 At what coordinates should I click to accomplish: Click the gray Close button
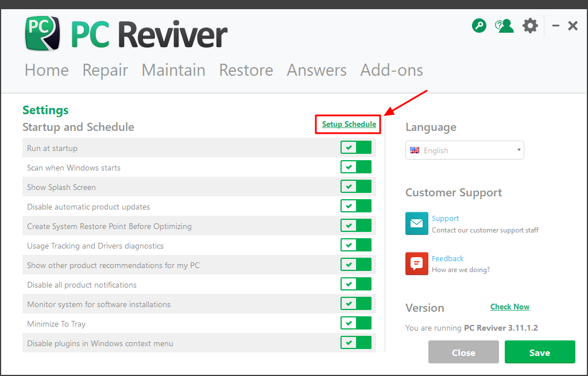(463, 352)
